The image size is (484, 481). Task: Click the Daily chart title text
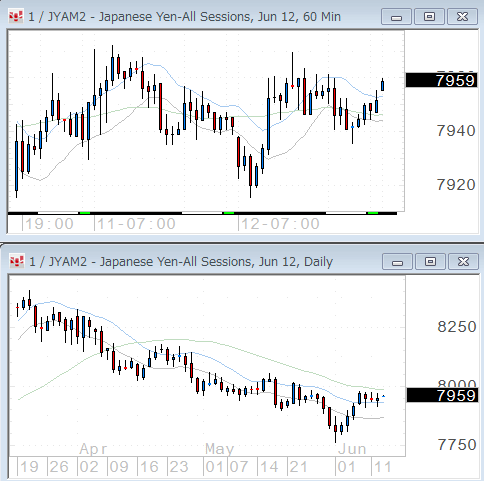(181, 262)
